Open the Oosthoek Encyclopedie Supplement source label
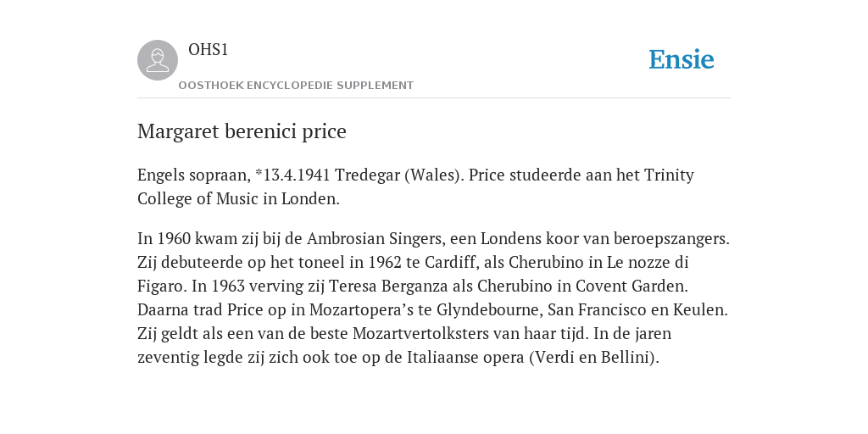The image size is (868, 434). (x=296, y=86)
